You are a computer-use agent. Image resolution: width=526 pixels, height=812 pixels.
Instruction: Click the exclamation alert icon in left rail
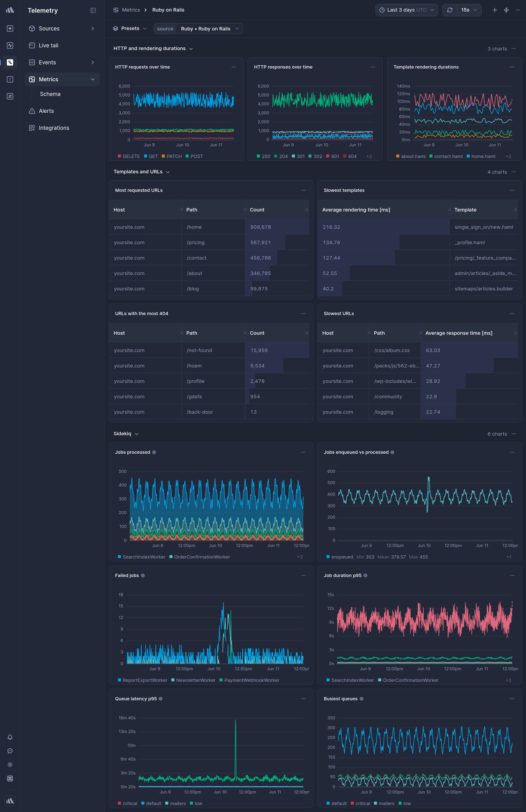pos(10,79)
